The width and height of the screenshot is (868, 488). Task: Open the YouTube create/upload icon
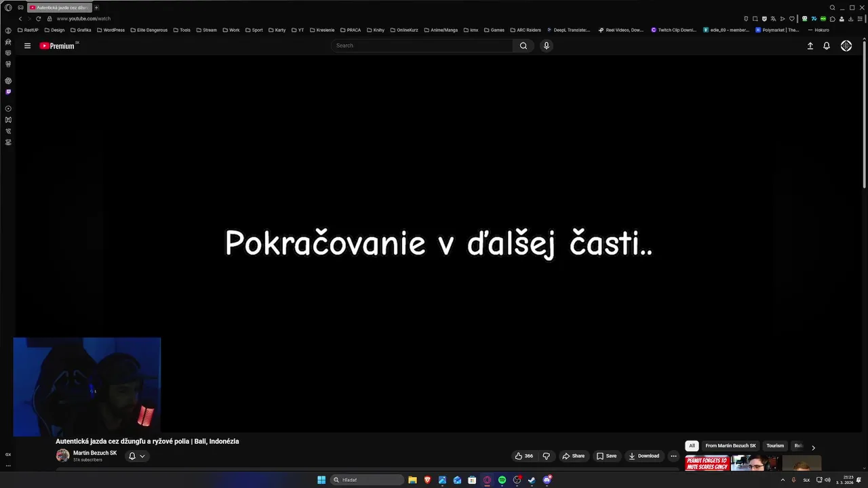[810, 45]
